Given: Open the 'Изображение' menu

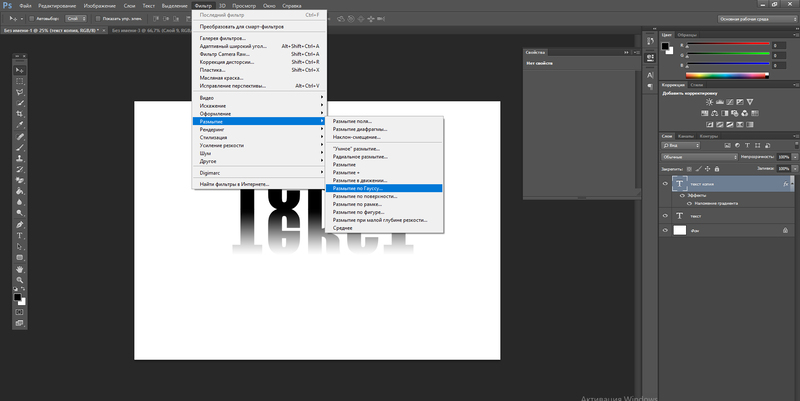Looking at the screenshot, I should click(97, 5).
